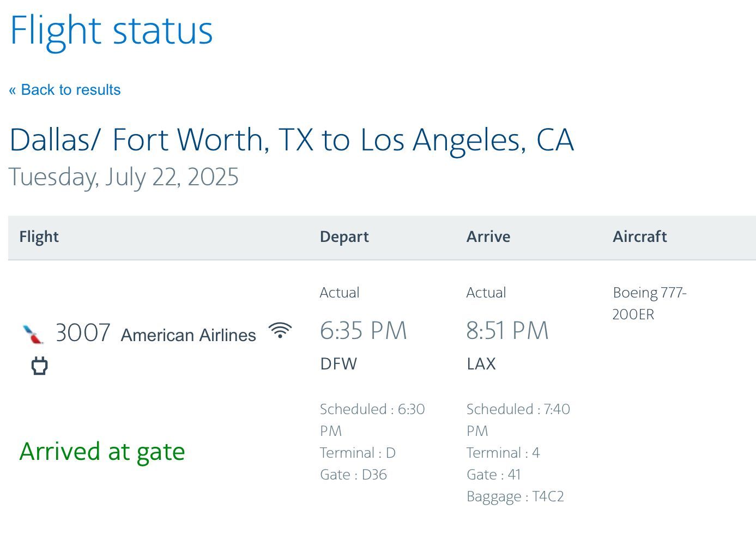Click the 6:35 PM actual departure time
756x534 pixels.
[x=363, y=331]
